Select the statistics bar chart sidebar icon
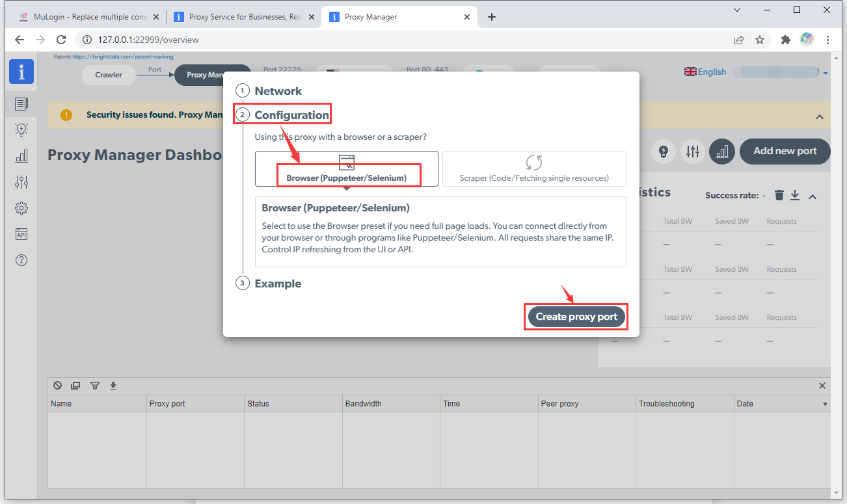Viewport: 847px width, 504px height. tap(21, 156)
